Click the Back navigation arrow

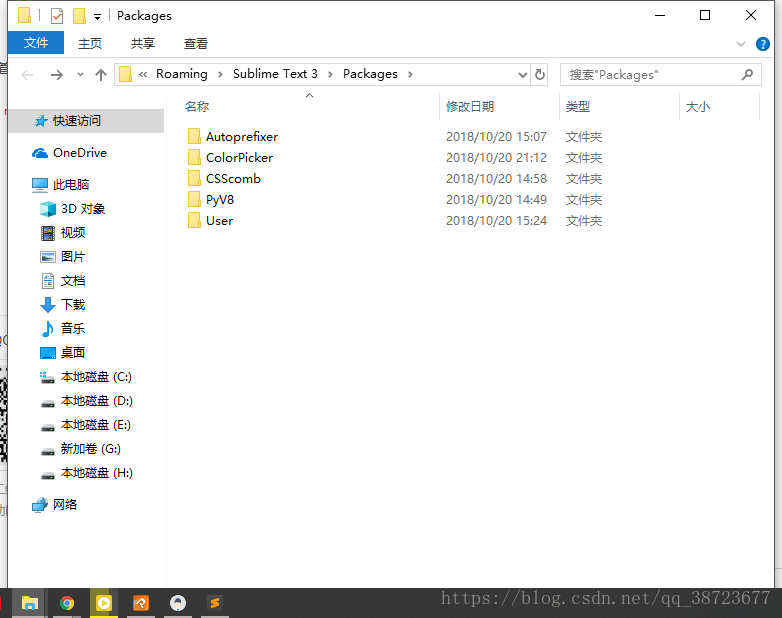point(27,75)
